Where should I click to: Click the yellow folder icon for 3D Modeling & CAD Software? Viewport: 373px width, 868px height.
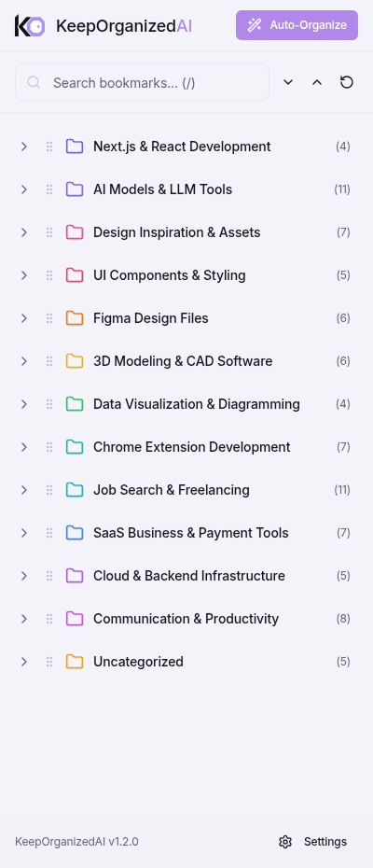click(x=75, y=361)
